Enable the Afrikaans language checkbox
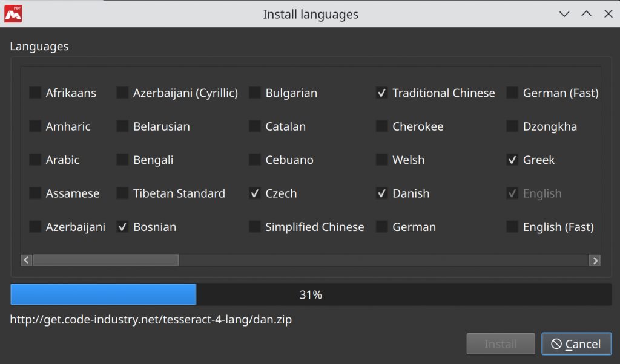The image size is (620, 364). pos(35,93)
